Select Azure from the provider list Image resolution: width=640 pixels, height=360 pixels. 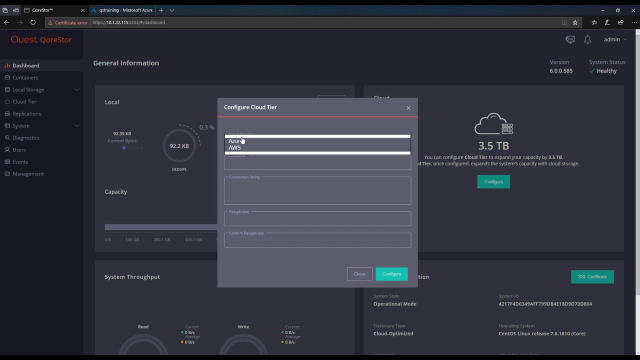[x=317, y=141]
